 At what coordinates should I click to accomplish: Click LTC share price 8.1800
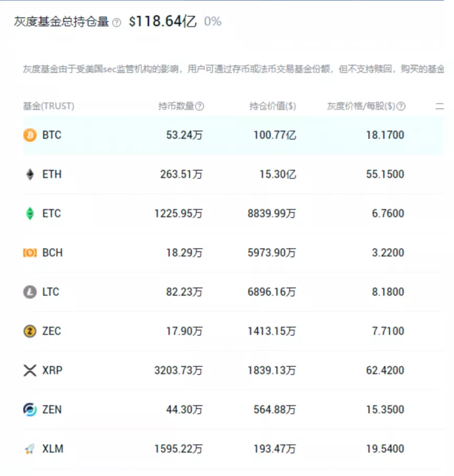pos(388,292)
